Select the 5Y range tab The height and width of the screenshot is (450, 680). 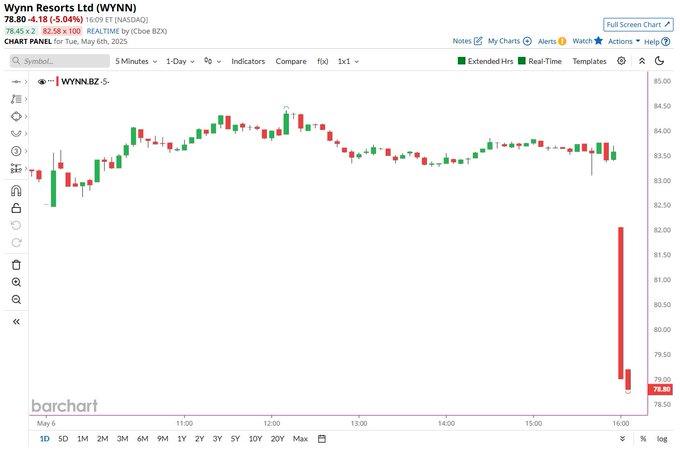pyautogui.click(x=235, y=439)
